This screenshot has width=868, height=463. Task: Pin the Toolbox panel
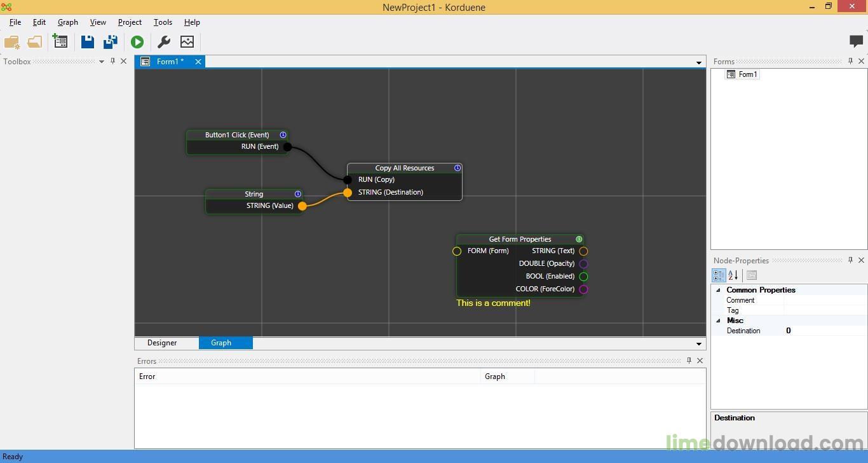tap(112, 61)
